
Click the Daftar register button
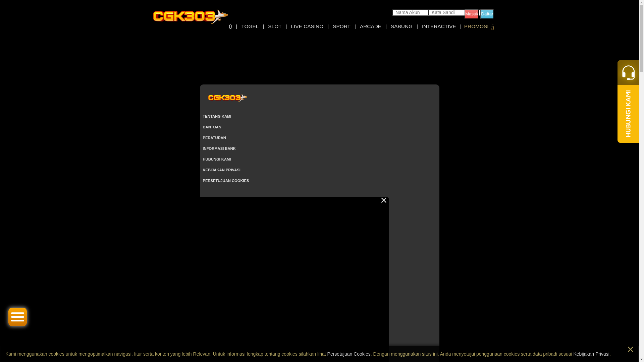487,14
